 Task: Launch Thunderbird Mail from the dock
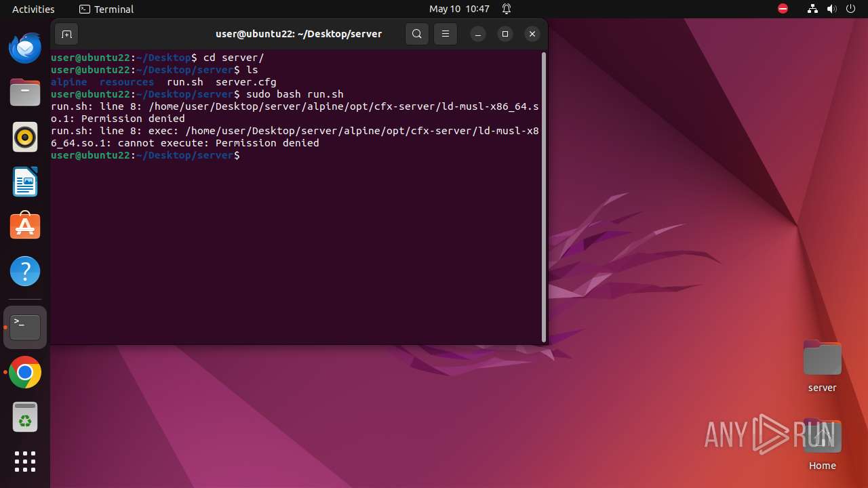click(x=25, y=48)
